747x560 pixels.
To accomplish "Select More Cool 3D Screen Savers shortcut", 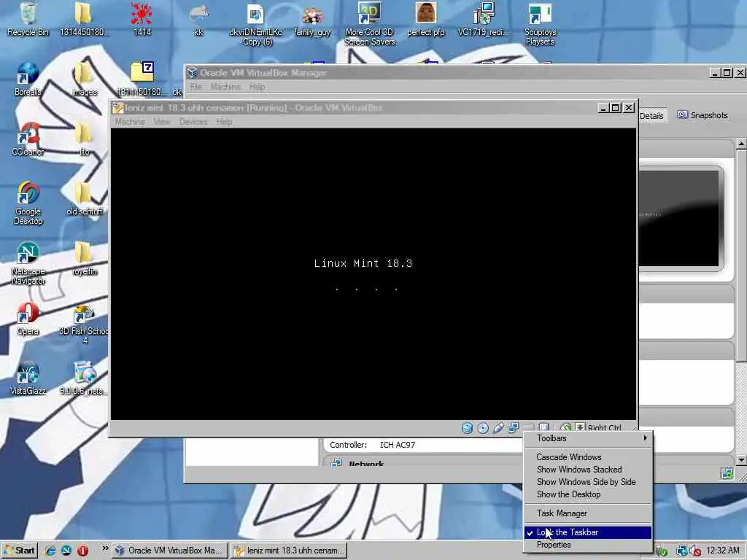I will coord(370,24).
